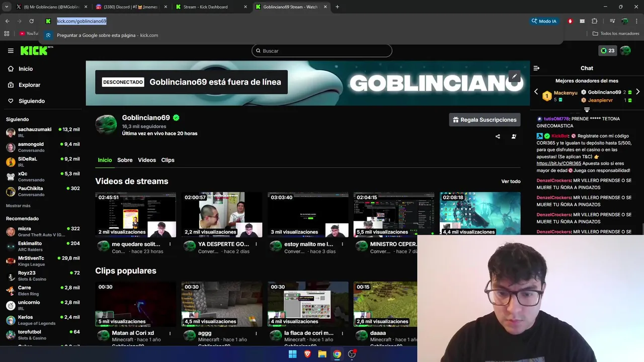This screenshot has width=644, height=362.
Task: Open Chrome profile avatar in toolbar
Action: coord(624,21)
